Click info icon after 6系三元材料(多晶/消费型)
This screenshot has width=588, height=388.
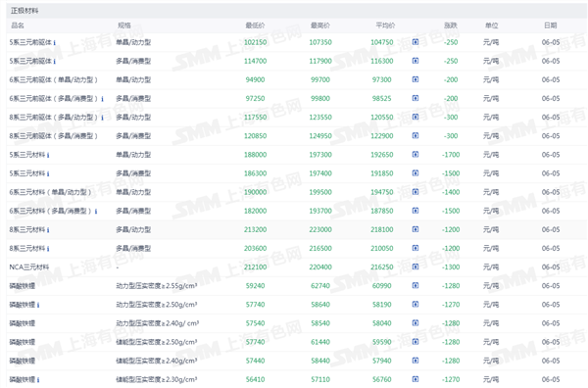coord(96,212)
